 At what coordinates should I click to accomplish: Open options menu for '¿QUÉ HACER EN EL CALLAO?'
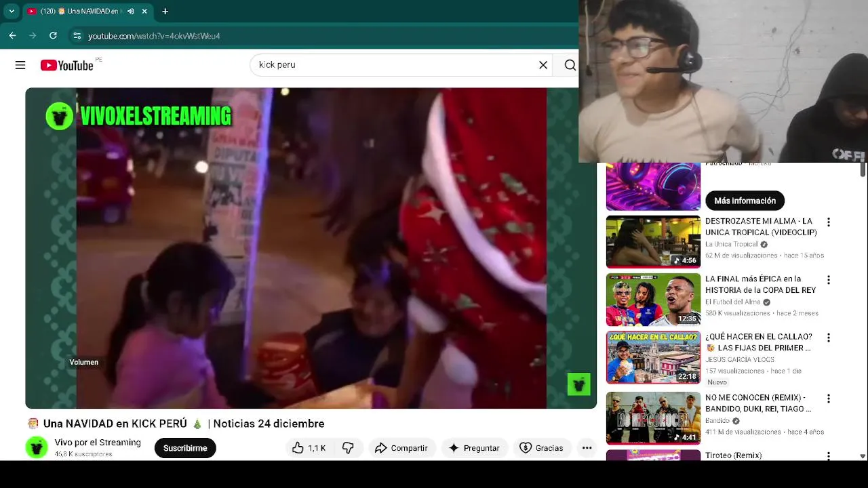point(828,338)
